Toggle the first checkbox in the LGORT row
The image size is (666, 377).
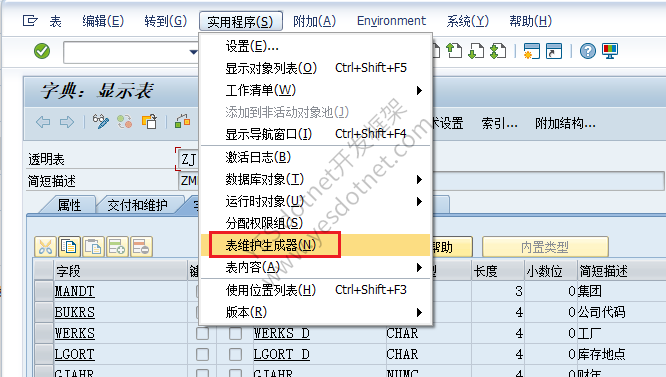202,354
